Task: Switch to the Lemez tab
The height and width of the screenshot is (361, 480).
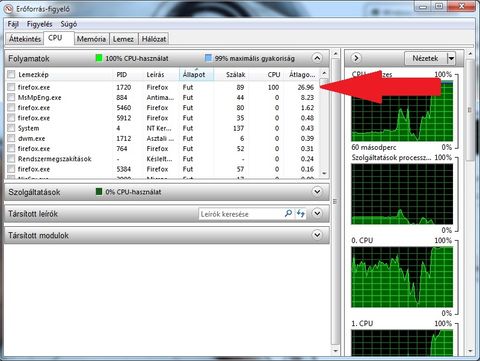Action: [123, 39]
